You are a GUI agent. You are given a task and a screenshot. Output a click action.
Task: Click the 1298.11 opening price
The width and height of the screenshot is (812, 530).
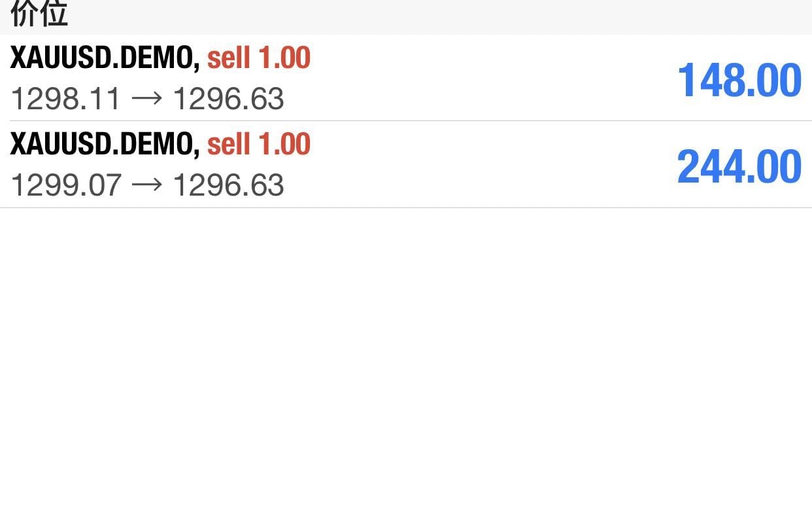65,99
